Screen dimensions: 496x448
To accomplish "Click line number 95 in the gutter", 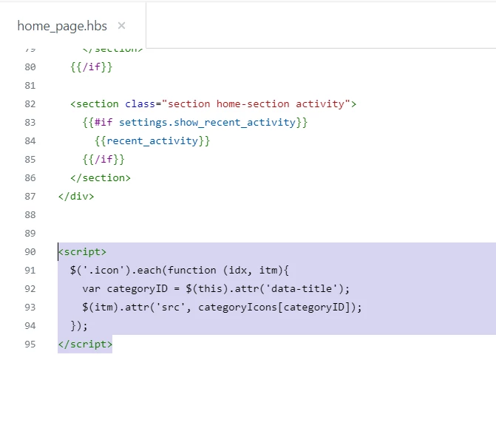I will point(30,345).
